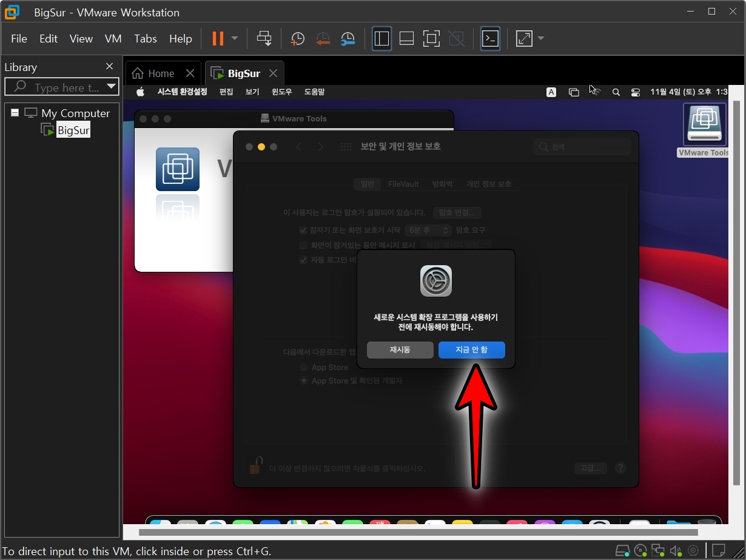Toggle 화면이 잠겨있는 동안 메시지 checkbox
This screenshot has height=560, width=746.
pyautogui.click(x=304, y=245)
